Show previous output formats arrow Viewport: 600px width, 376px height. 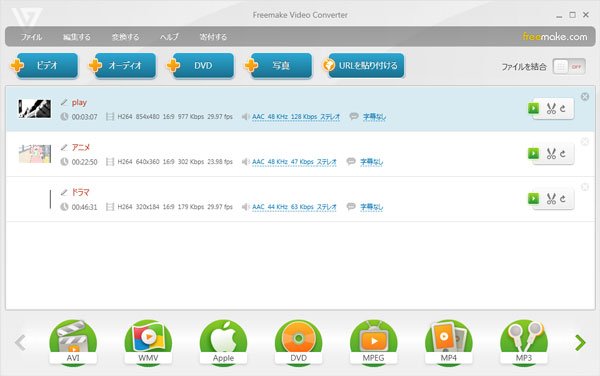(x=20, y=343)
